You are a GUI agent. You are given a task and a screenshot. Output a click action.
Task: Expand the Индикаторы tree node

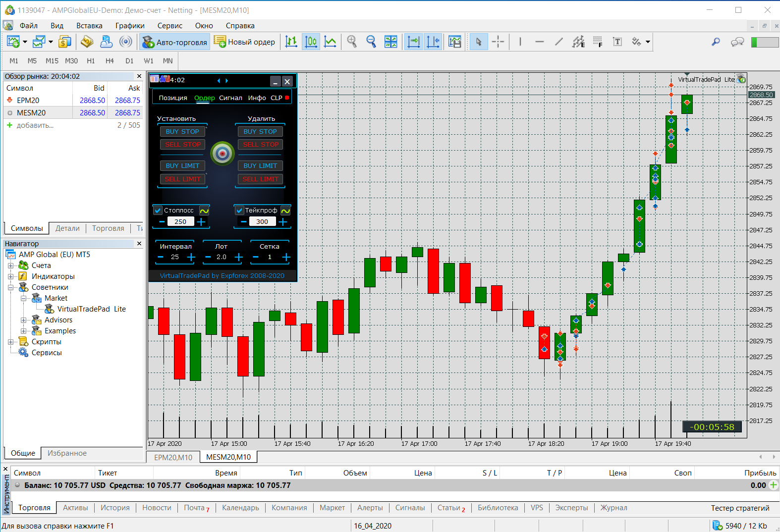point(10,276)
